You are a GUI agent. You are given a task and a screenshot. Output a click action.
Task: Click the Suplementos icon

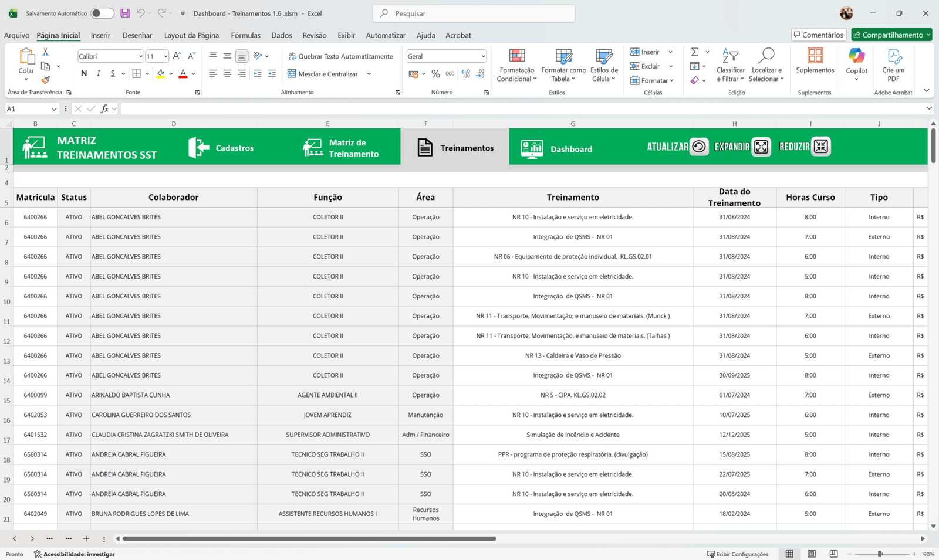pyautogui.click(x=815, y=61)
